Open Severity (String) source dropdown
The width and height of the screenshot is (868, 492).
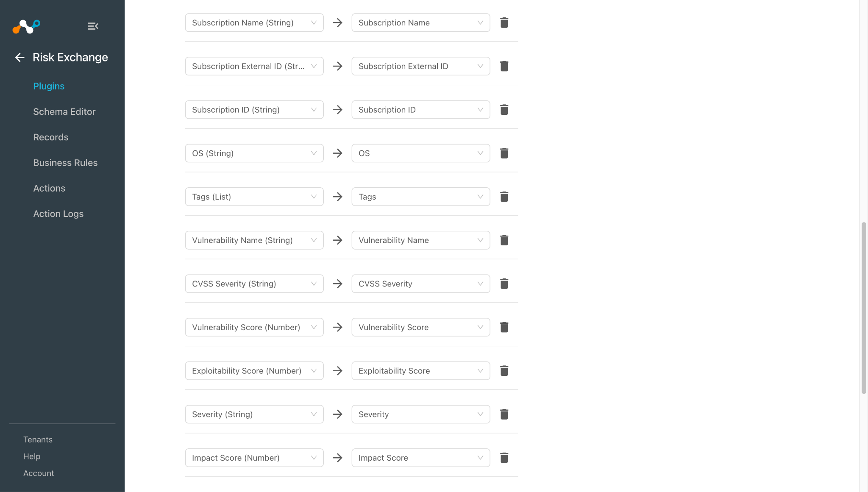click(254, 414)
